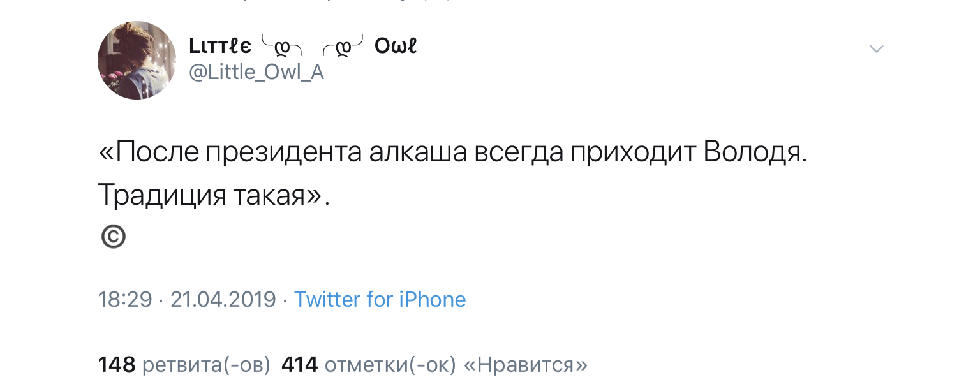
Task: Open the @Little_Owl_A handle link
Action: tap(256, 73)
